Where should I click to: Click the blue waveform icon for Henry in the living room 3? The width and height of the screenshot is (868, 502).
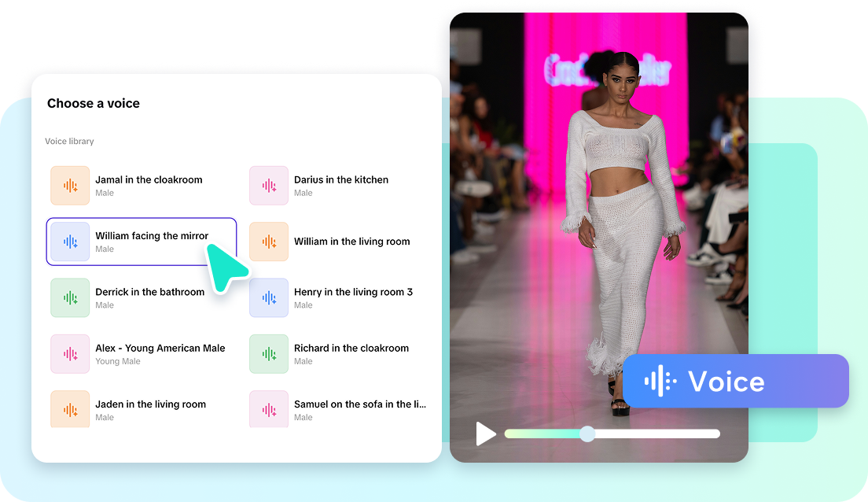coord(268,297)
